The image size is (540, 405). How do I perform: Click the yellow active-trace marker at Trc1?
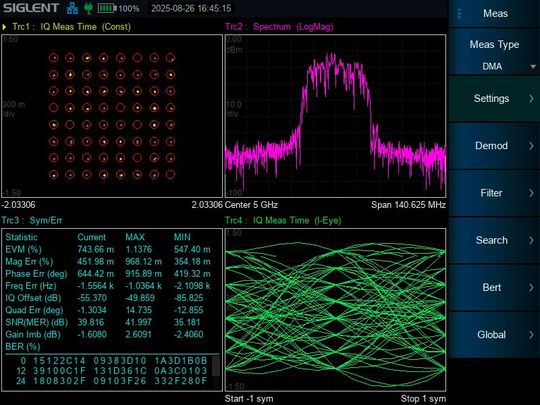(x=4, y=27)
